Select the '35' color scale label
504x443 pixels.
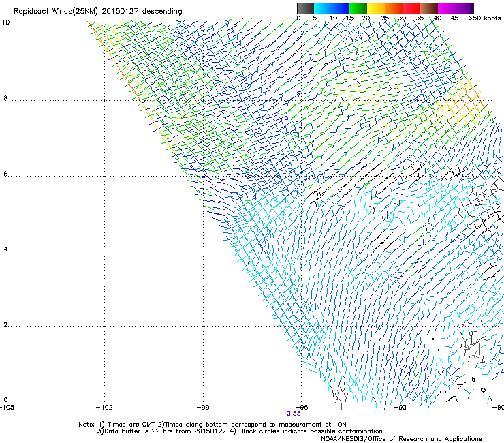tap(420, 18)
